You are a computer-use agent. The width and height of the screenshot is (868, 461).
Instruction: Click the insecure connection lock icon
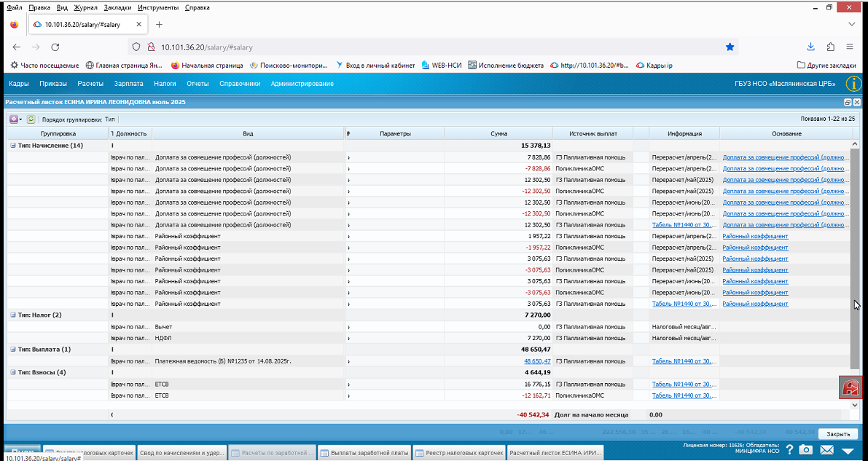(x=150, y=47)
